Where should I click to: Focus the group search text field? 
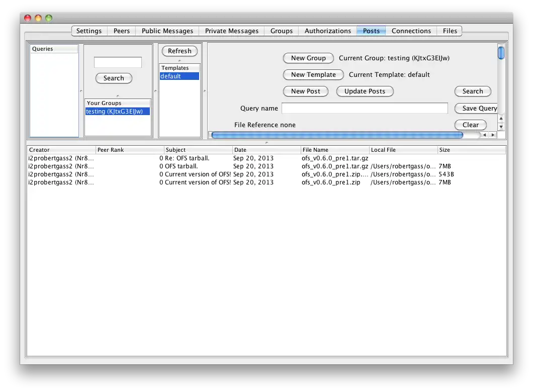pyautogui.click(x=118, y=62)
